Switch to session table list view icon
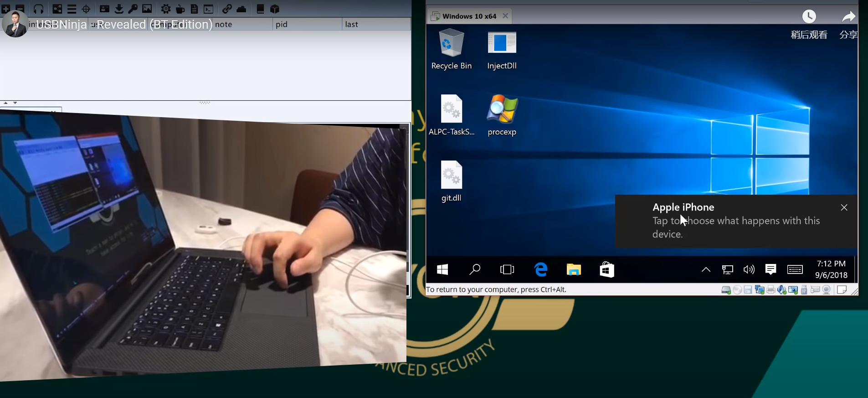This screenshot has height=398, width=868. pyautogui.click(x=72, y=9)
